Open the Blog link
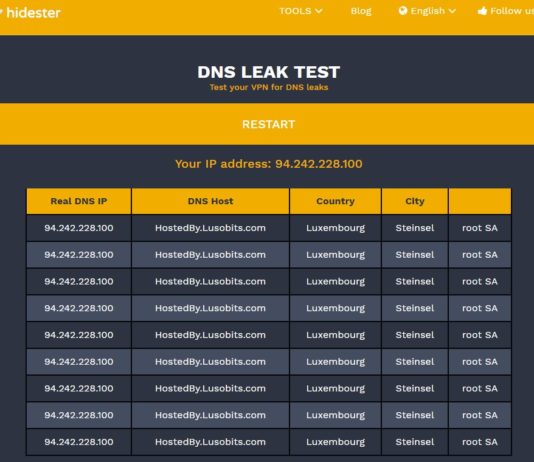 (361, 11)
